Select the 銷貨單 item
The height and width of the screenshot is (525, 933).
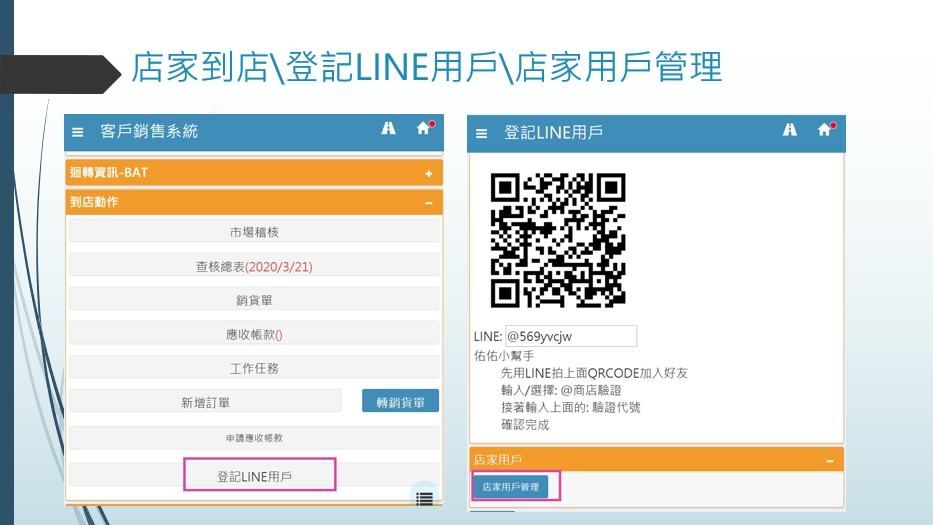254,300
